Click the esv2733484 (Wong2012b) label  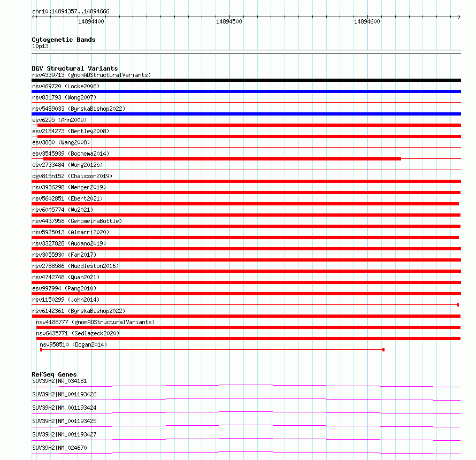point(67,165)
